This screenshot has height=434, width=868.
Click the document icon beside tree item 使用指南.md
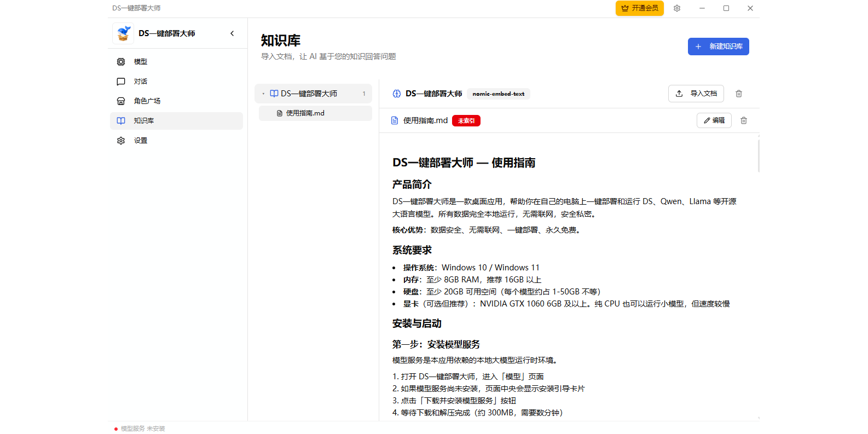(x=280, y=113)
